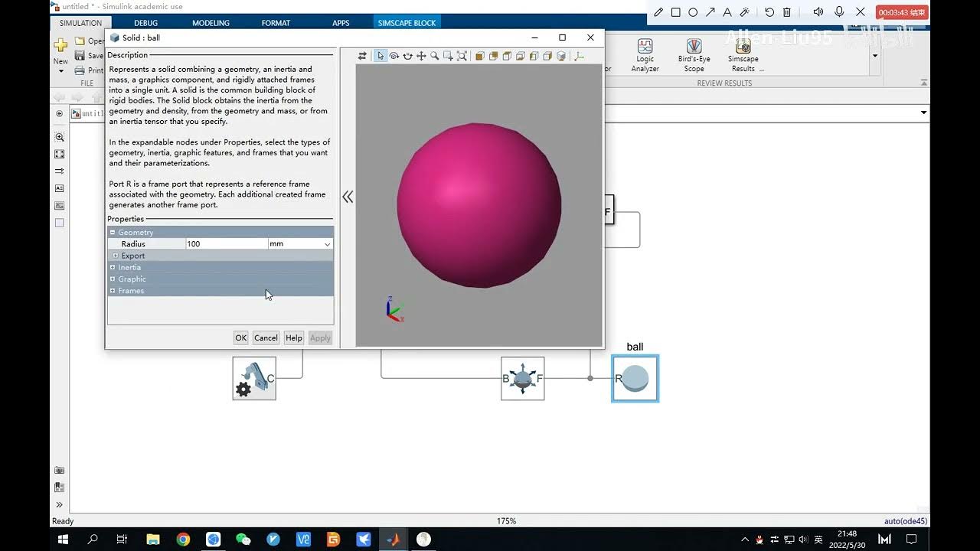Expand the Review Results gallery arrow
The height and width of the screenshot is (551, 980).
tap(874, 56)
